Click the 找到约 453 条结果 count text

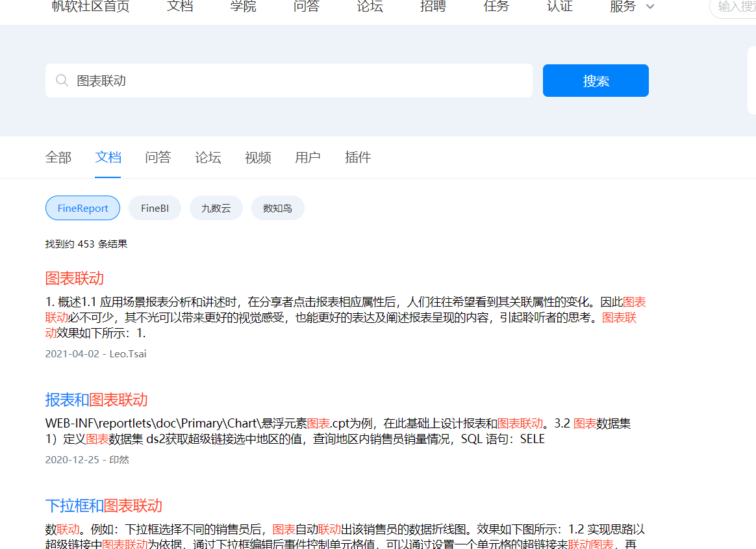click(86, 244)
